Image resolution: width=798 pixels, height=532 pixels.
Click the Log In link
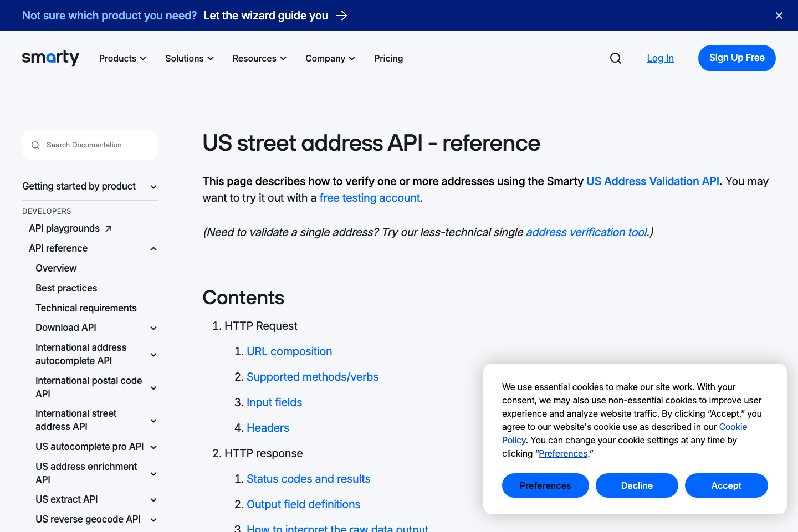point(660,58)
